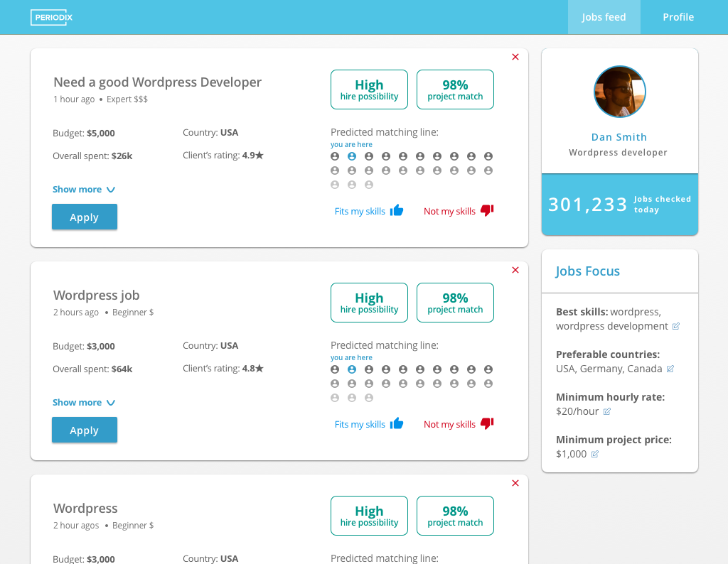
Task: Expand Show more on Wordpress job
Action: [x=83, y=403]
